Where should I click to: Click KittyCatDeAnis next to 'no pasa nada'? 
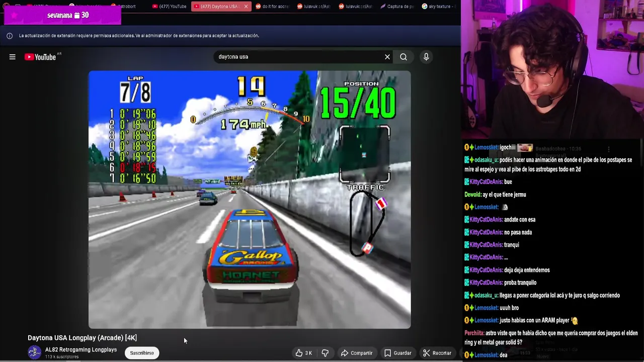486,232
